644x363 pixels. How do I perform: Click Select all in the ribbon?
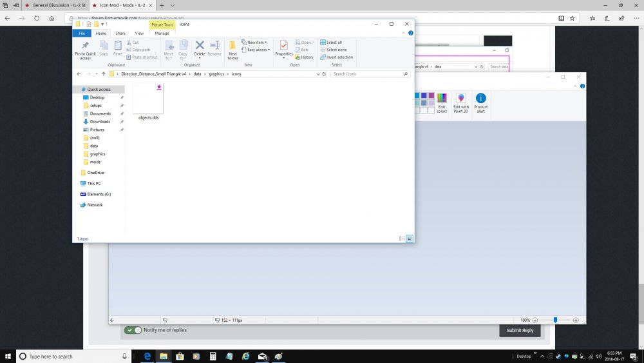tap(334, 43)
